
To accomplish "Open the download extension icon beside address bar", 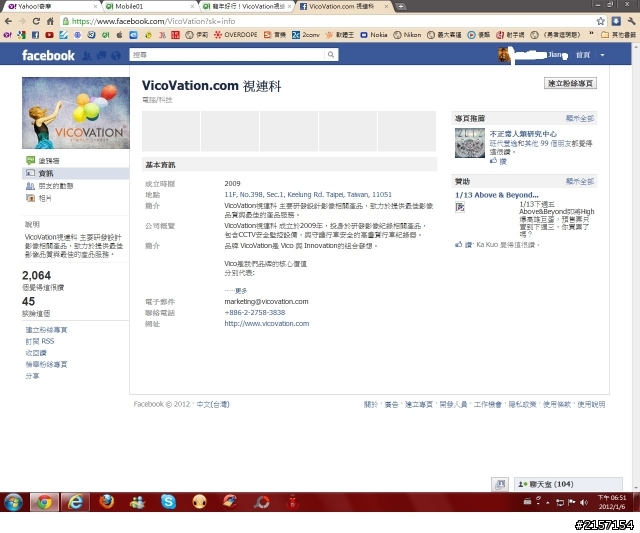I will pos(616,21).
